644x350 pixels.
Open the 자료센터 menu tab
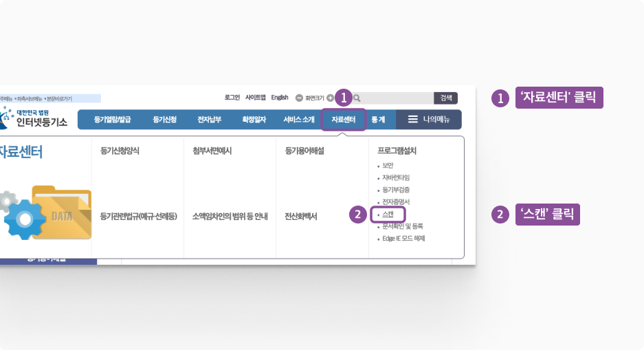pos(343,120)
